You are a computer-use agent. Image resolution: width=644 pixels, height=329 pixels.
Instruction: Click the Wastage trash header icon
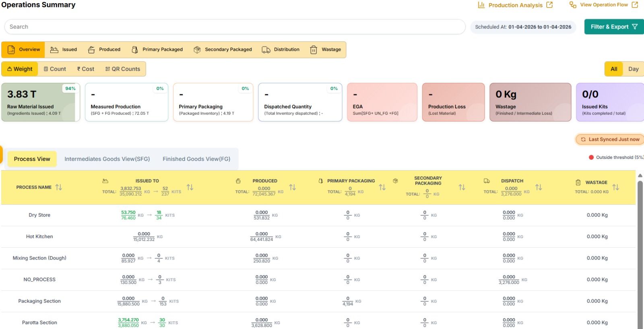tap(578, 182)
